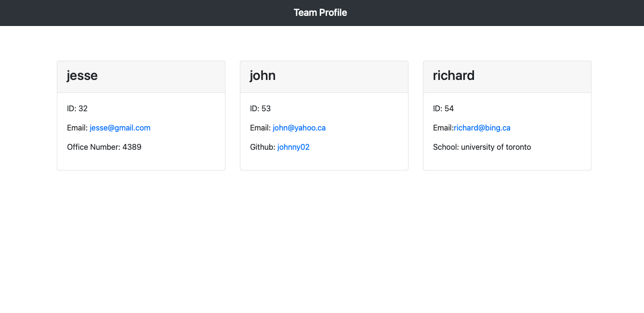This screenshot has width=644, height=313.
Task: Click richard's school university of toronto text
Action: coord(482,147)
